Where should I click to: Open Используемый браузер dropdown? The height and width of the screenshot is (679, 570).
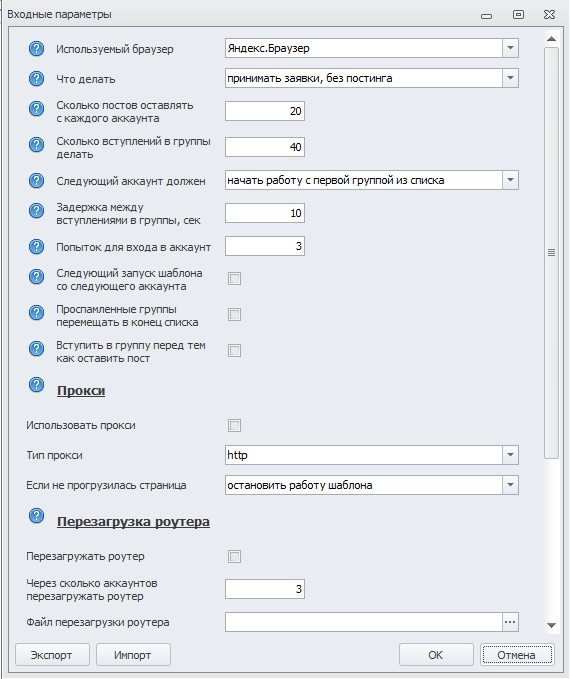[x=510, y=48]
